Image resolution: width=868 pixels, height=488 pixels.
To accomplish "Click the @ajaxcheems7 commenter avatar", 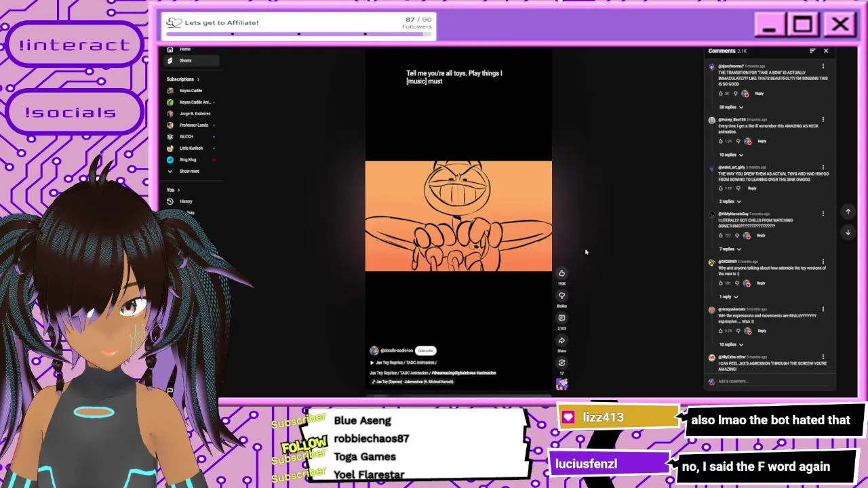I will click(711, 66).
